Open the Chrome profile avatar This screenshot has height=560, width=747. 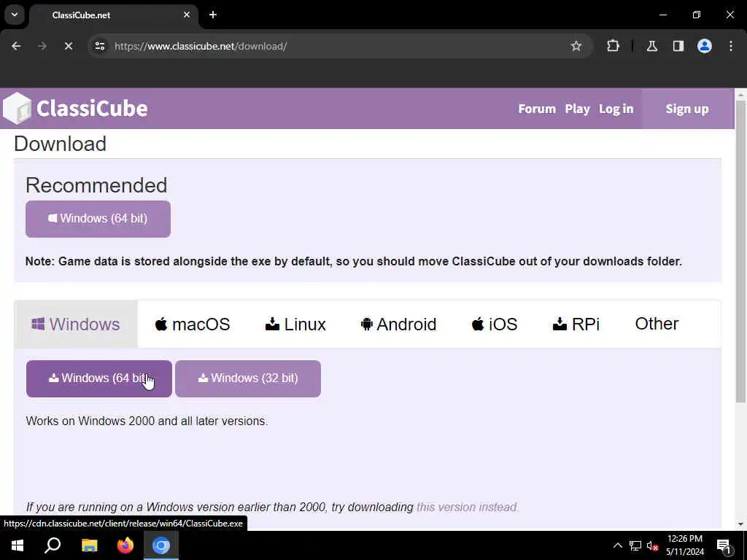click(x=705, y=46)
